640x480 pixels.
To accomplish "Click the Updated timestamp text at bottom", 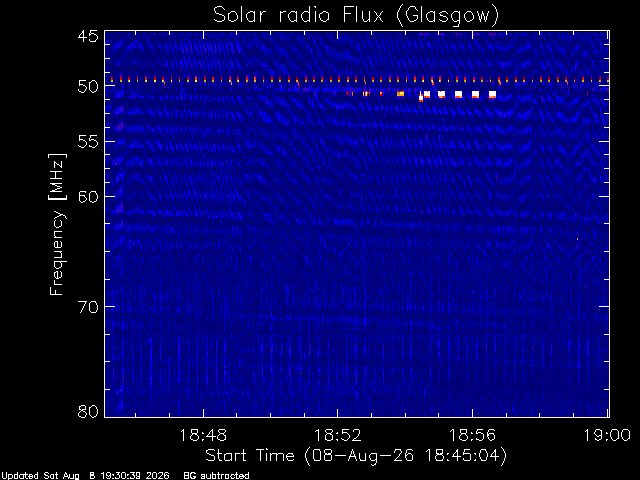I will point(85,476).
